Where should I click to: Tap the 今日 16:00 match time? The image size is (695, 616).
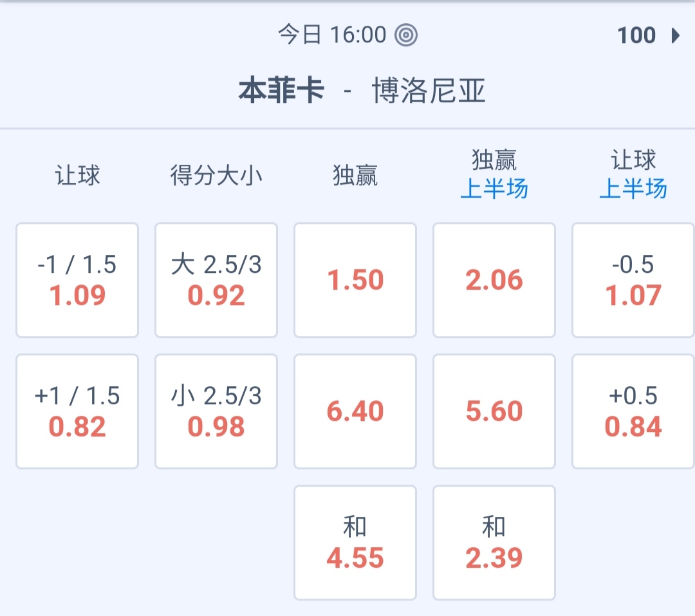[332, 35]
